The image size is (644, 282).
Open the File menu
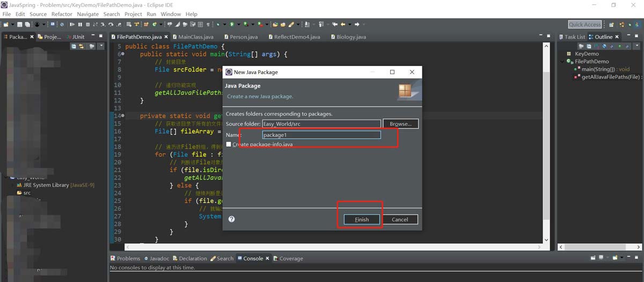[6, 14]
